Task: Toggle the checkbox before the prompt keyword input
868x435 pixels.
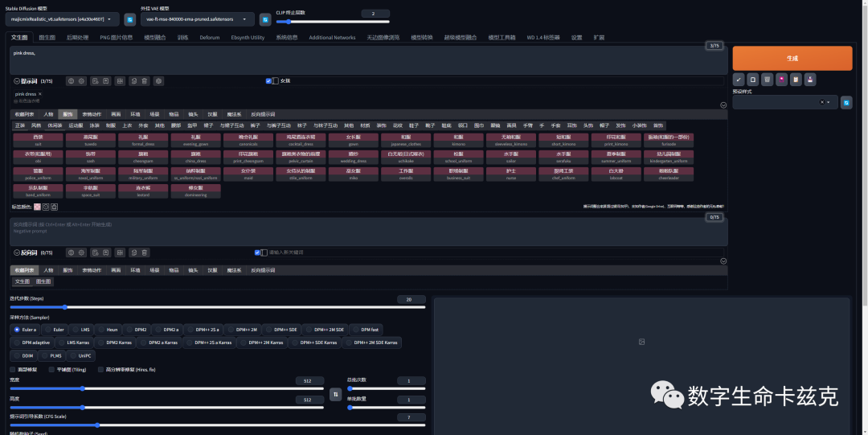Action: tap(268, 81)
